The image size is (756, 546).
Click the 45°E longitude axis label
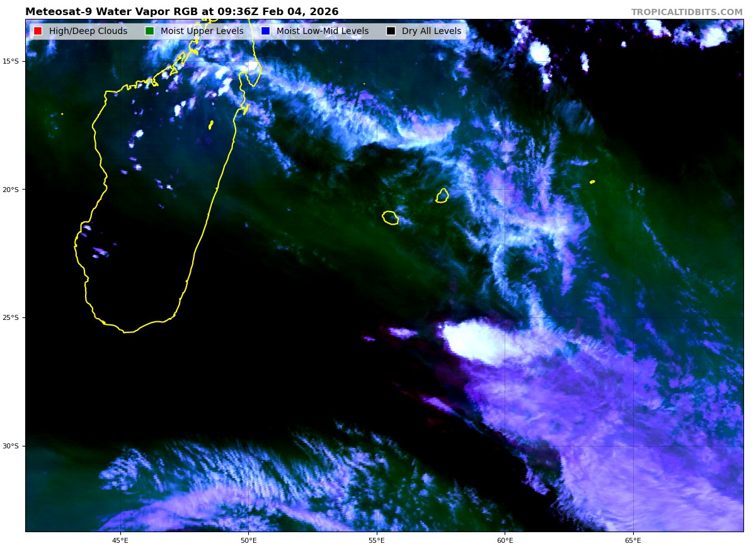[x=120, y=540]
